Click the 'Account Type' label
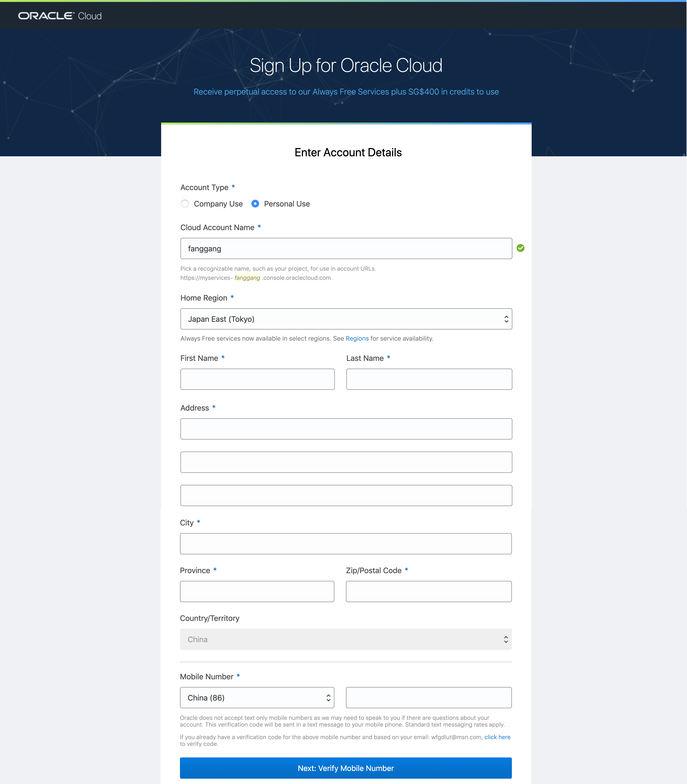The height and width of the screenshot is (784, 687). [204, 187]
